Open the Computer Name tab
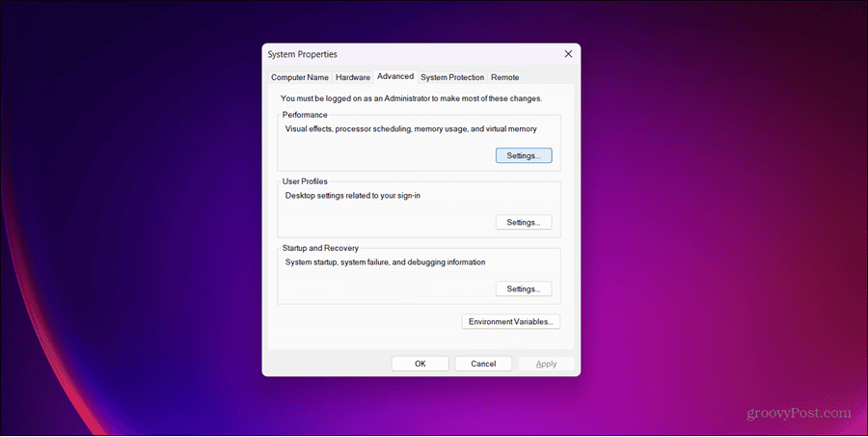The image size is (868, 437). coord(300,77)
